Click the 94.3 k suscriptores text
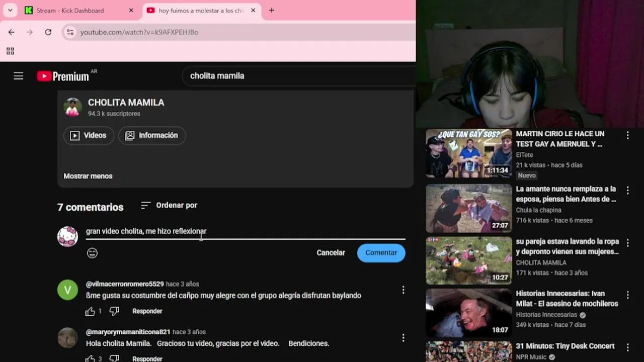Viewport: 644px width, 362px height. (x=114, y=114)
